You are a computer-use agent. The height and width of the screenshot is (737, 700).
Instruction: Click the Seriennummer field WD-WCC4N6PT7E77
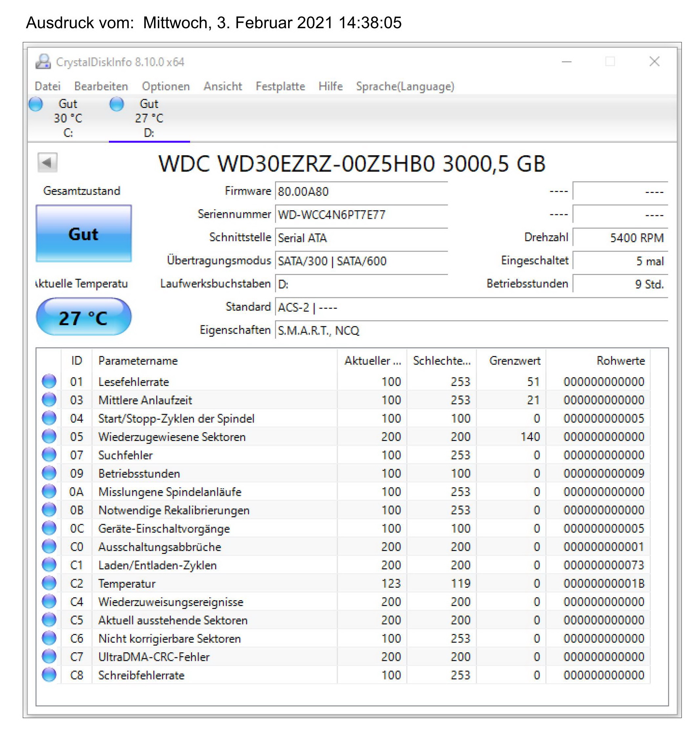tap(361, 215)
